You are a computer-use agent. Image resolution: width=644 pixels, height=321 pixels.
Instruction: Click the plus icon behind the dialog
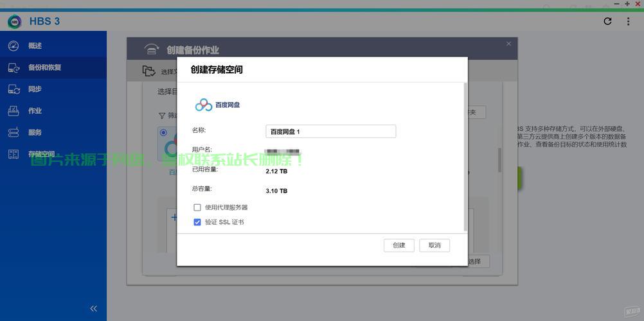[174, 217]
